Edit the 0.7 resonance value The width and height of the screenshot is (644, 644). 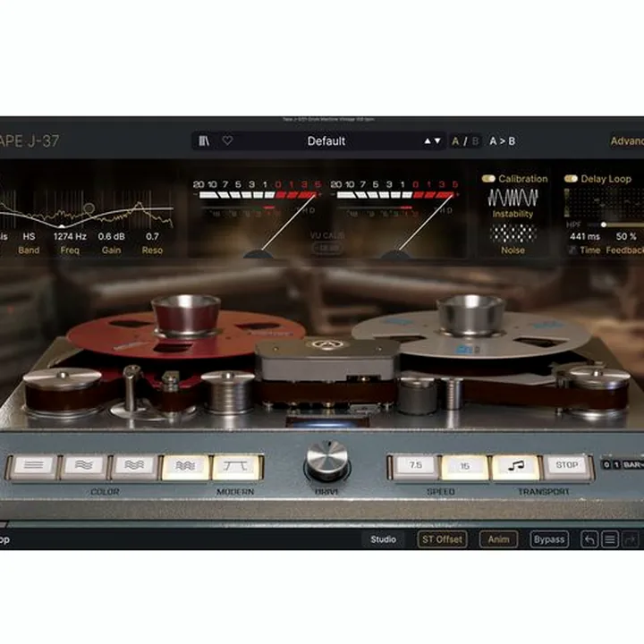152,236
